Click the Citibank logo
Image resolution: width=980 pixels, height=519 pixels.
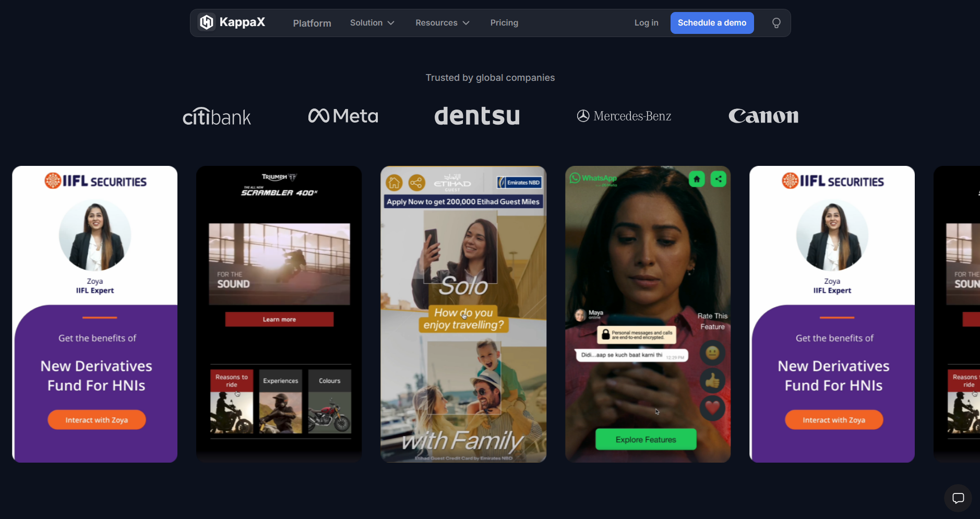pos(217,116)
